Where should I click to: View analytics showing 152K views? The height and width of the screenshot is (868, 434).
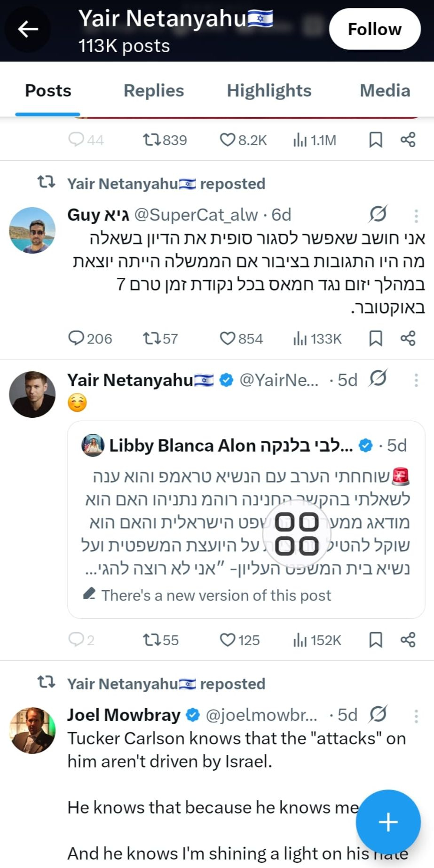coord(317,640)
